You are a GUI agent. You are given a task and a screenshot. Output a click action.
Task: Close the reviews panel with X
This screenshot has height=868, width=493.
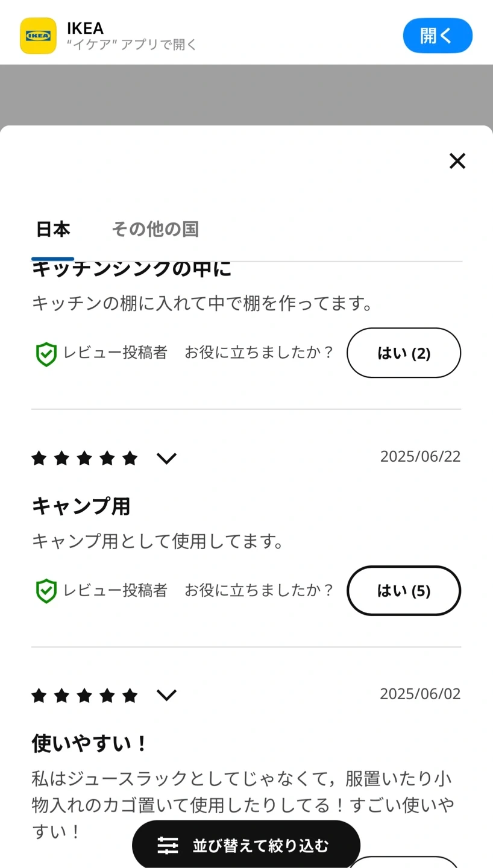click(x=457, y=161)
